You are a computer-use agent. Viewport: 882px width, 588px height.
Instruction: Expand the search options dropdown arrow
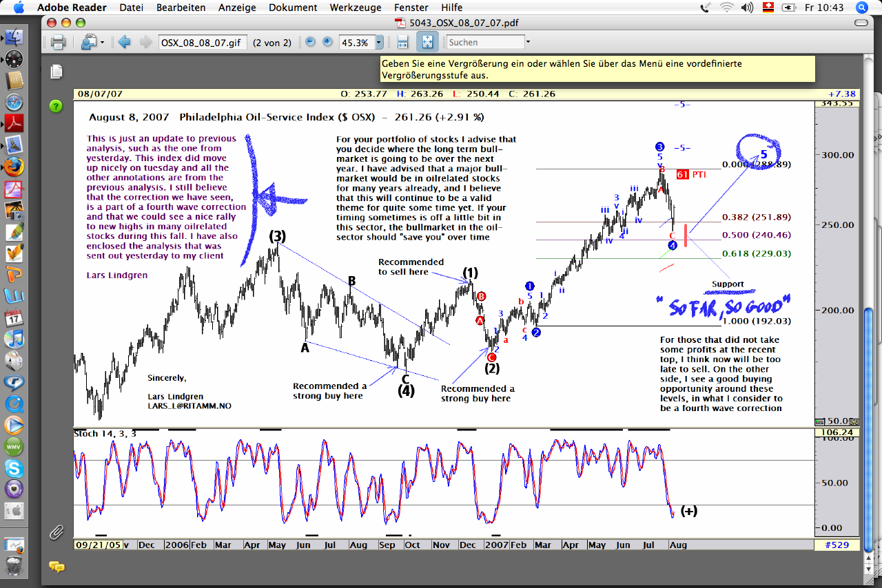tap(528, 43)
